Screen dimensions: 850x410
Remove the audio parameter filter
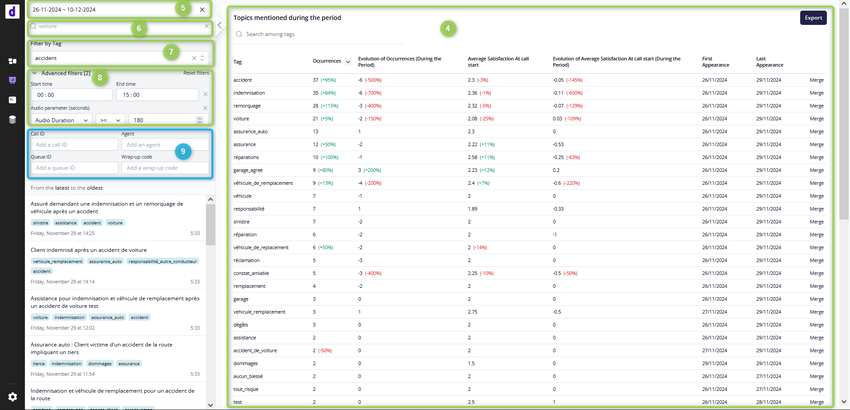[x=205, y=107]
